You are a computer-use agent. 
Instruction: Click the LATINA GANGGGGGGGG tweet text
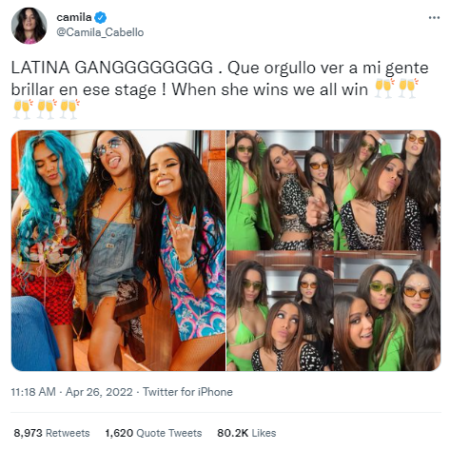pos(112,68)
